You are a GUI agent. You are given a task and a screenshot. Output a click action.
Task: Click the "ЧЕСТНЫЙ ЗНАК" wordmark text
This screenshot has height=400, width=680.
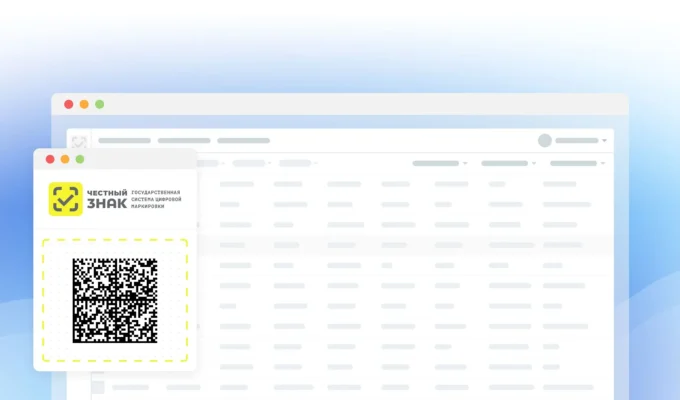pos(107,199)
